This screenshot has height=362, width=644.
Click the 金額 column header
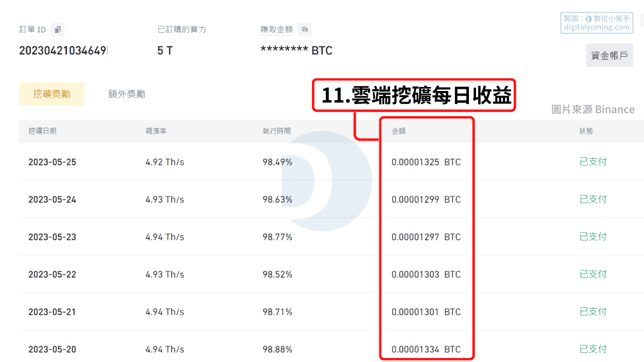coord(398,131)
